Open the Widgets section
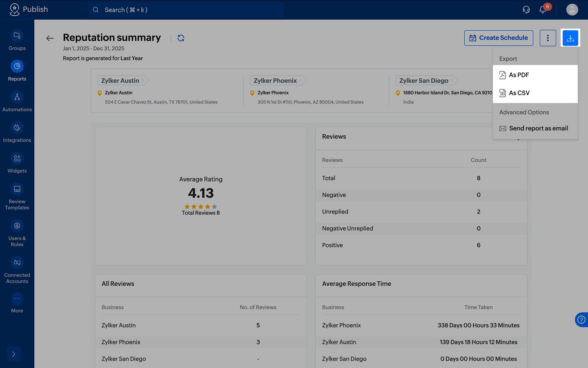Viewport: 588px width, 368px height. pyautogui.click(x=17, y=163)
